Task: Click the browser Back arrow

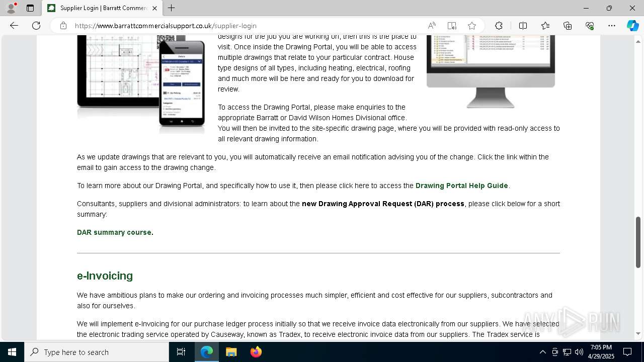Action: point(14,26)
